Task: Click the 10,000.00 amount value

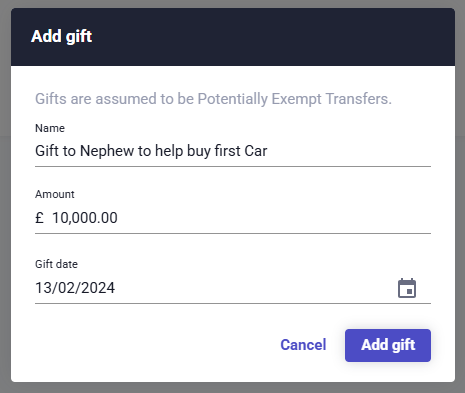Action: point(85,218)
